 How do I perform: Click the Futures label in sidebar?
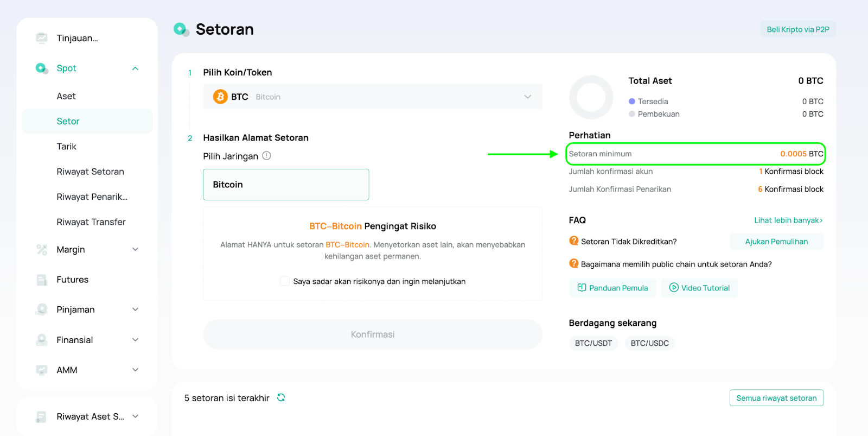[73, 280]
